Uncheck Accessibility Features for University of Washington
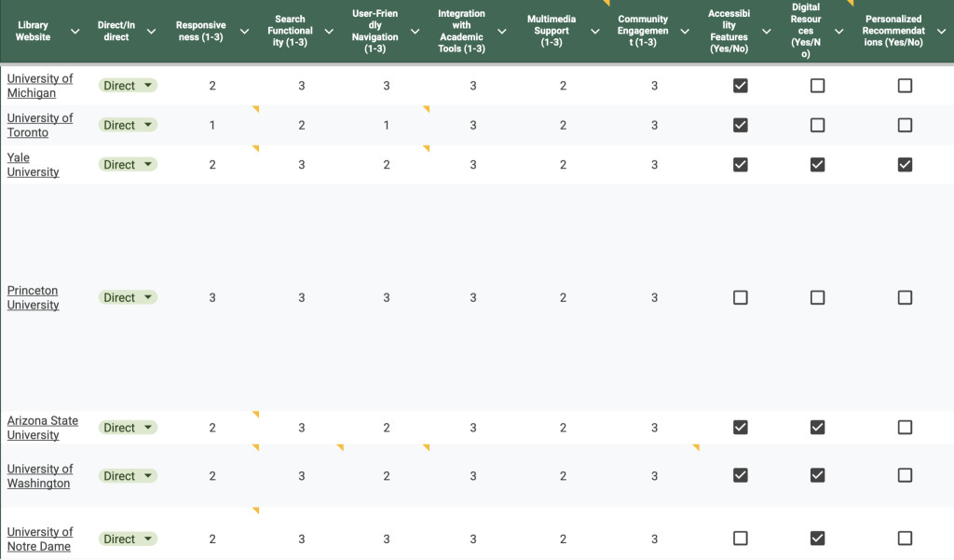Screen dimensions: 954x560 [x=741, y=475]
